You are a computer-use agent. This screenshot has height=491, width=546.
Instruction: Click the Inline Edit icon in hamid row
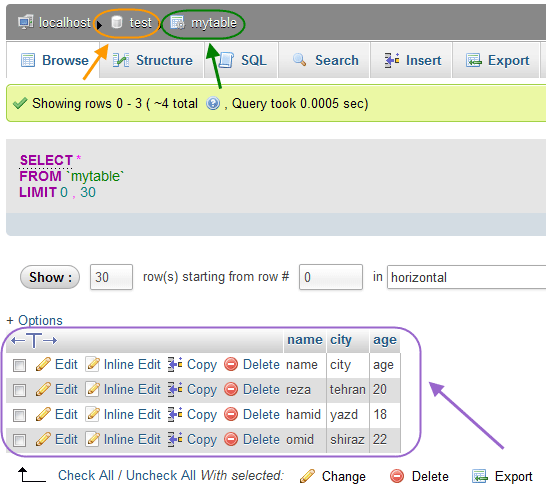click(93, 414)
